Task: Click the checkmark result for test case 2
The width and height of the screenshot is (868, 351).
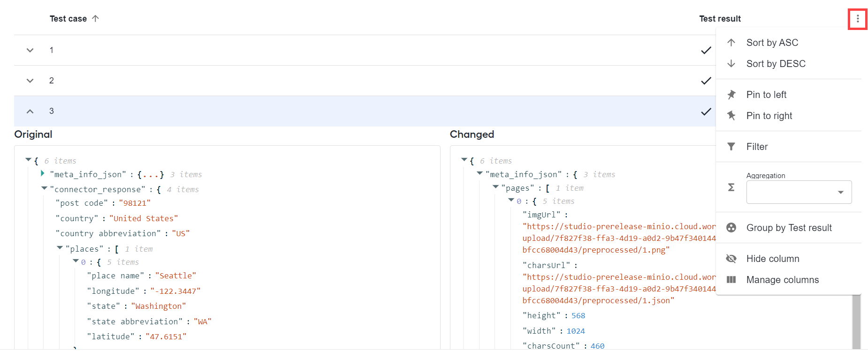Action: [706, 81]
